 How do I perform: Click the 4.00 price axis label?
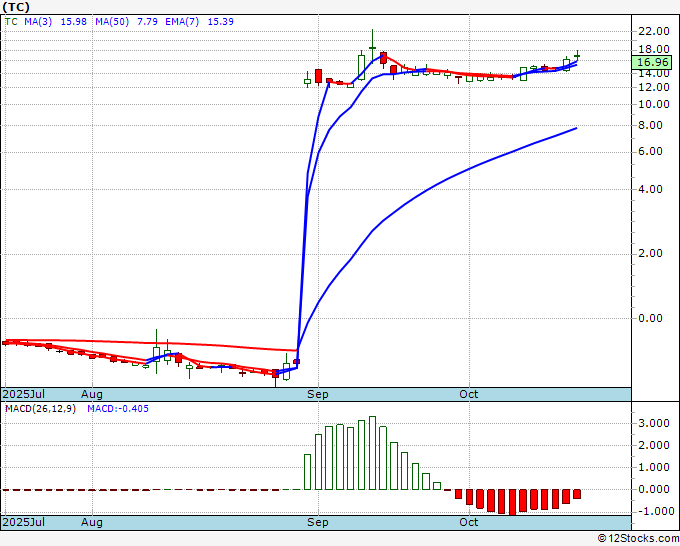click(651, 189)
